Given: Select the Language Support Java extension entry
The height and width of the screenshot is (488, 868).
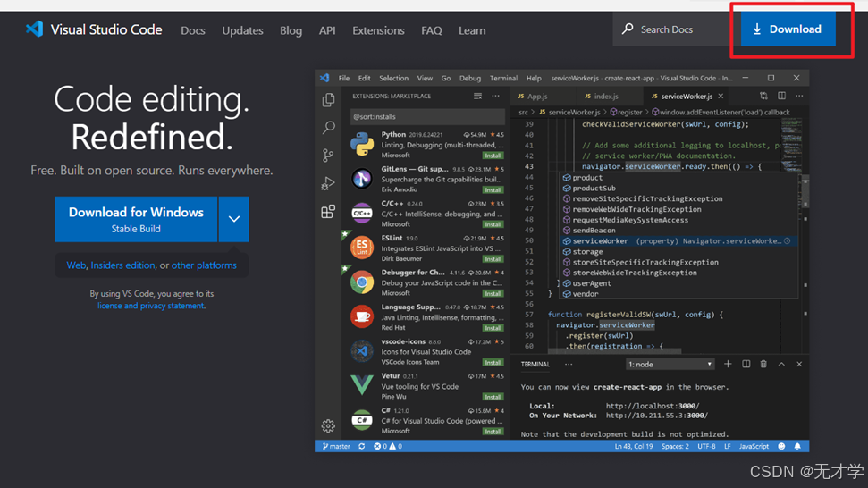Looking at the screenshot, I should pos(426,317).
